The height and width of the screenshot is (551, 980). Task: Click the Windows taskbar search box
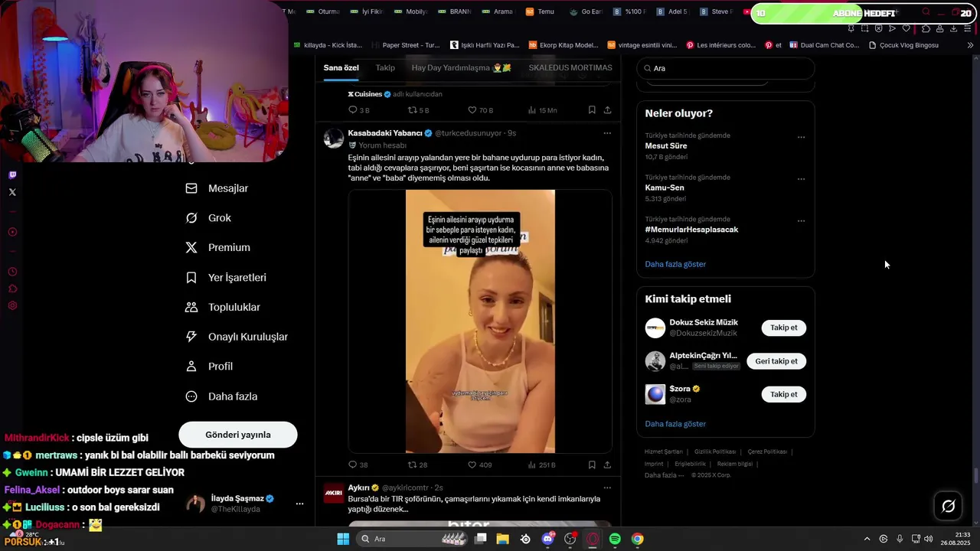tap(413, 539)
